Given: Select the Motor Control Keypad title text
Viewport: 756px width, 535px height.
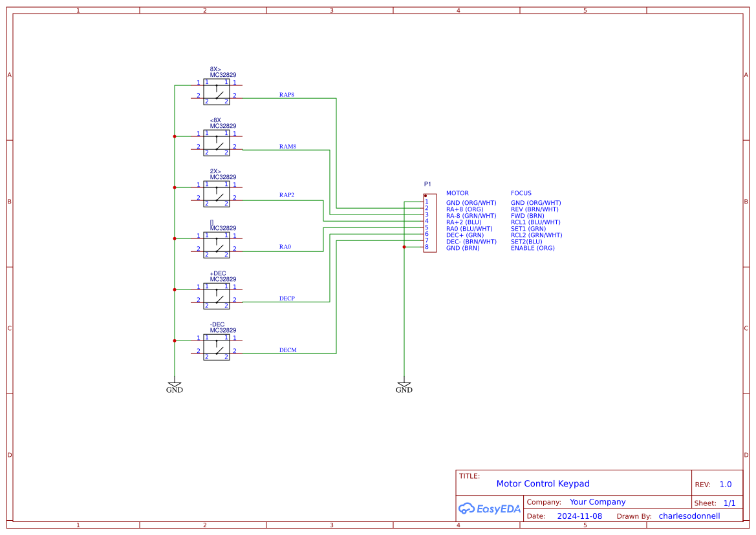Looking at the screenshot, I should pos(543,483).
